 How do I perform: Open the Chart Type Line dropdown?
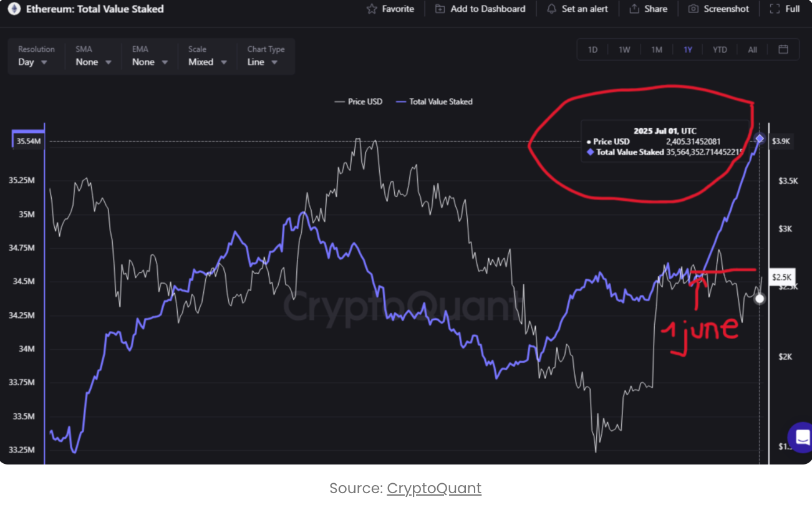261,62
